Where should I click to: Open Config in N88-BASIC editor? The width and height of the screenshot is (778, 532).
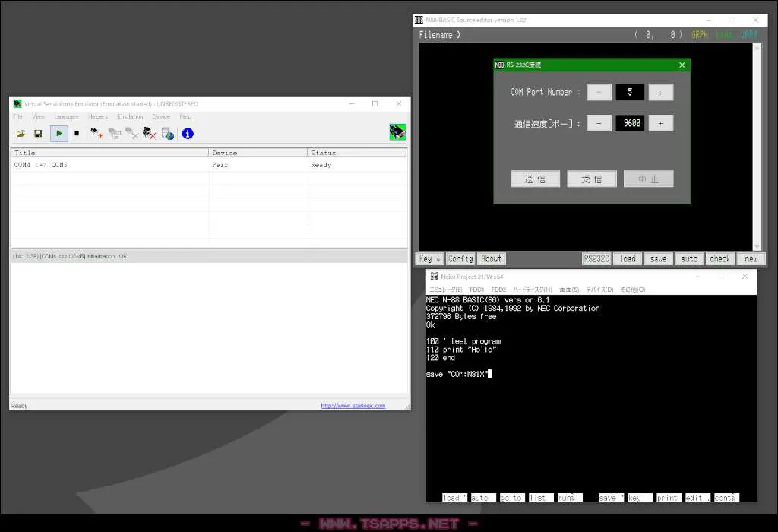click(x=460, y=258)
